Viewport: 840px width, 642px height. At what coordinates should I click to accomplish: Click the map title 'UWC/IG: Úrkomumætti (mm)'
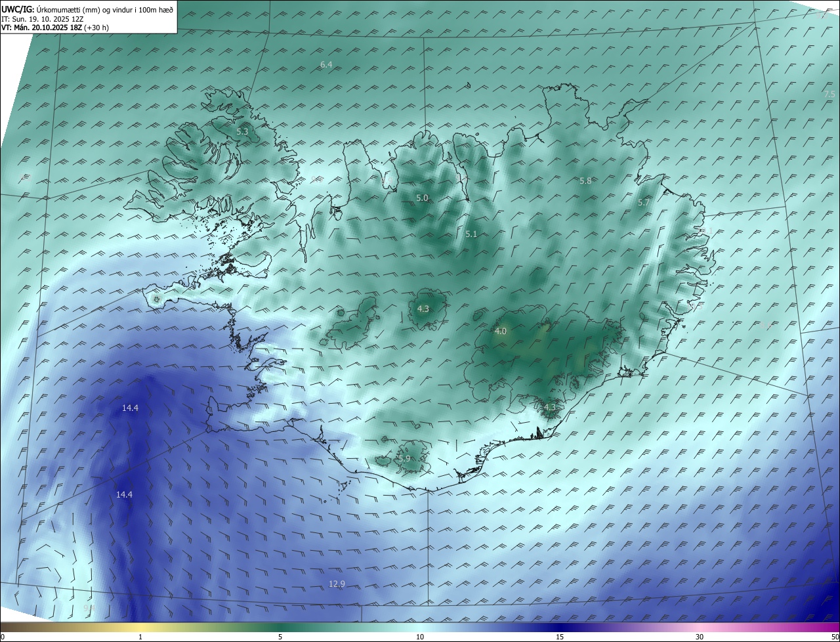point(51,9)
